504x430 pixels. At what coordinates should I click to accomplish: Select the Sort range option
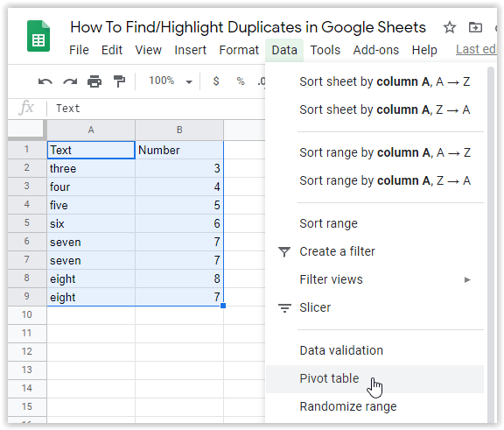point(374,223)
